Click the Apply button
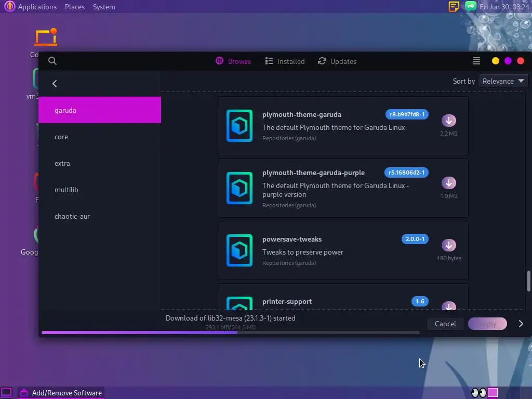 point(487,324)
